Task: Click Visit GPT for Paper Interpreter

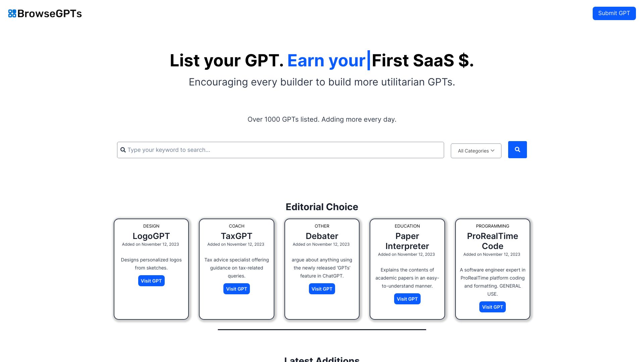Action: click(x=407, y=299)
